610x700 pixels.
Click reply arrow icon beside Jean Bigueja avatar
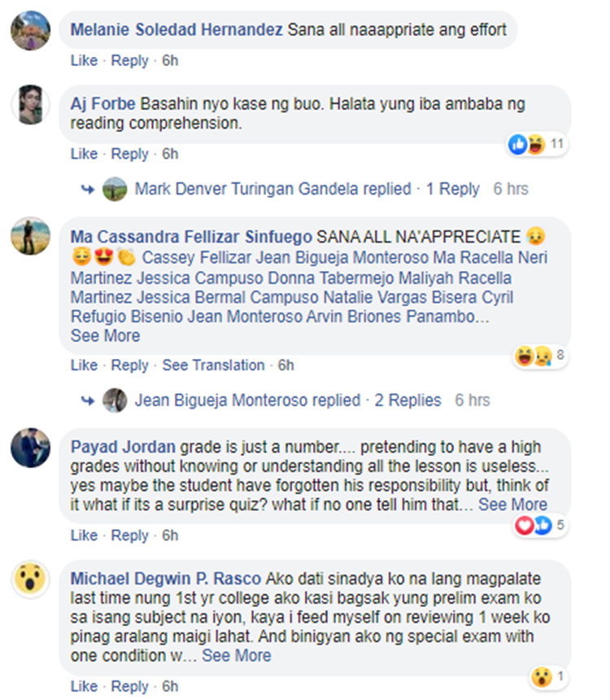[x=88, y=401]
